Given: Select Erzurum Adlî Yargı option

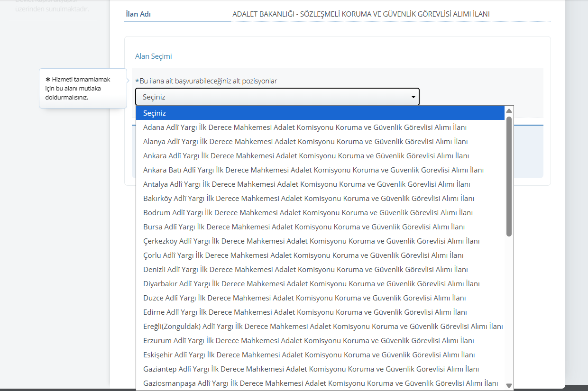Looking at the screenshot, I should [320, 341].
